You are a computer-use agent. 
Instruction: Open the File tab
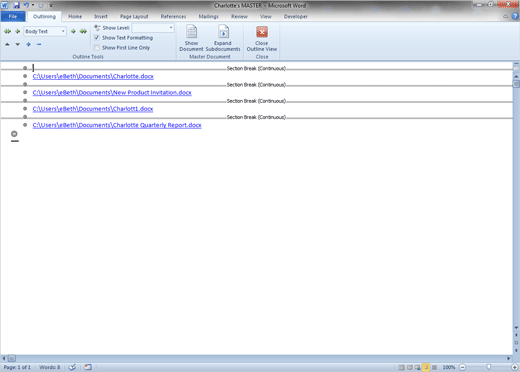[13, 16]
